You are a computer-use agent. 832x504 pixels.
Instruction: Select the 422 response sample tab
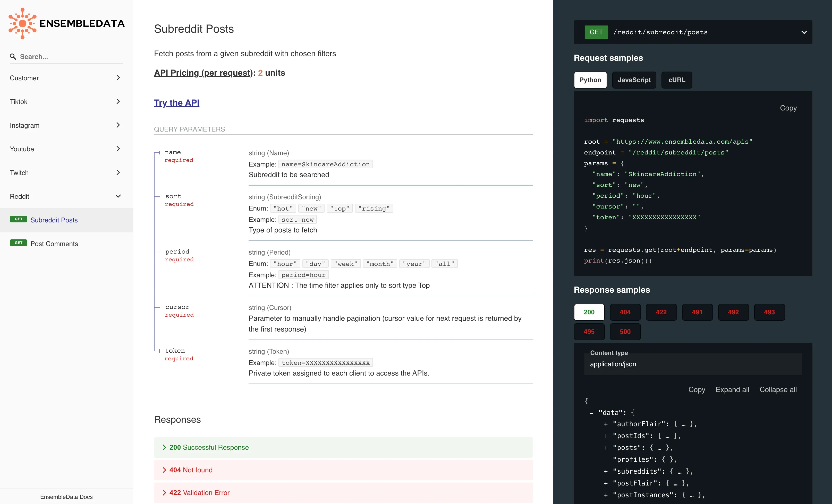(x=661, y=312)
